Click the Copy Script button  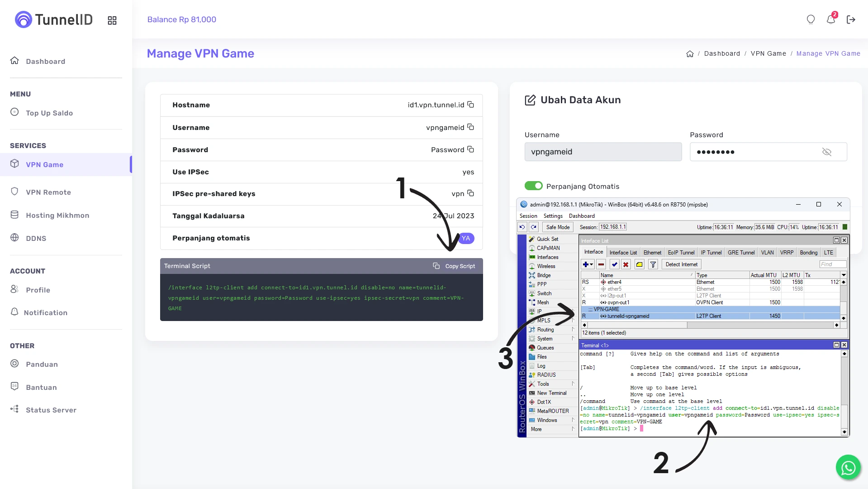[x=454, y=266]
